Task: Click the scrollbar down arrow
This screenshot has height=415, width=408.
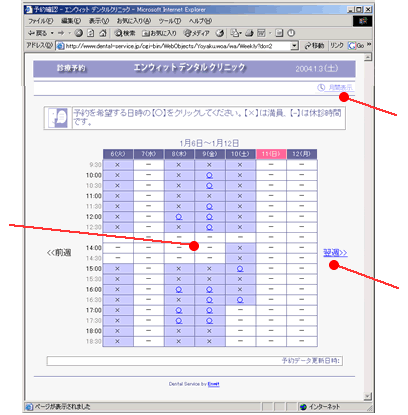Action: coord(367,396)
